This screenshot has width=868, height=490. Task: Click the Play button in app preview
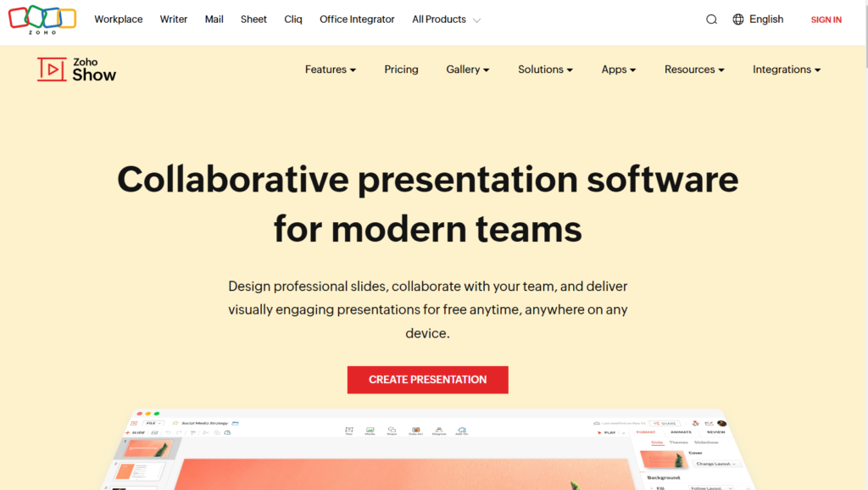(607, 432)
